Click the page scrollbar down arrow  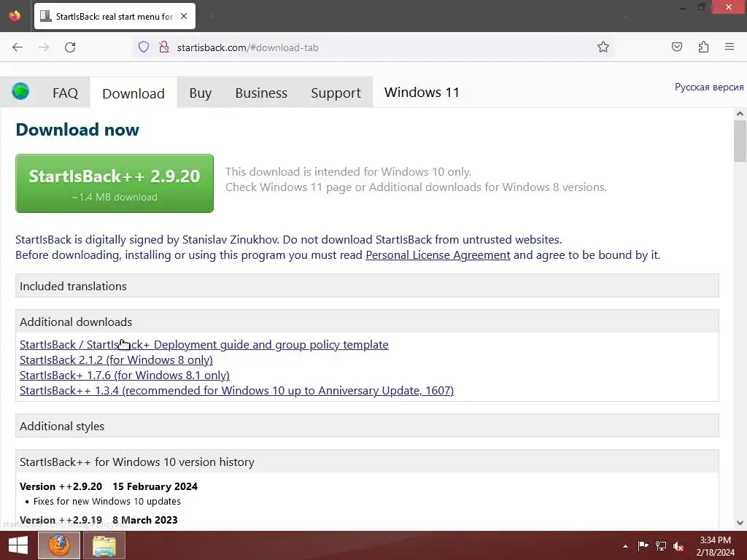pos(740,522)
